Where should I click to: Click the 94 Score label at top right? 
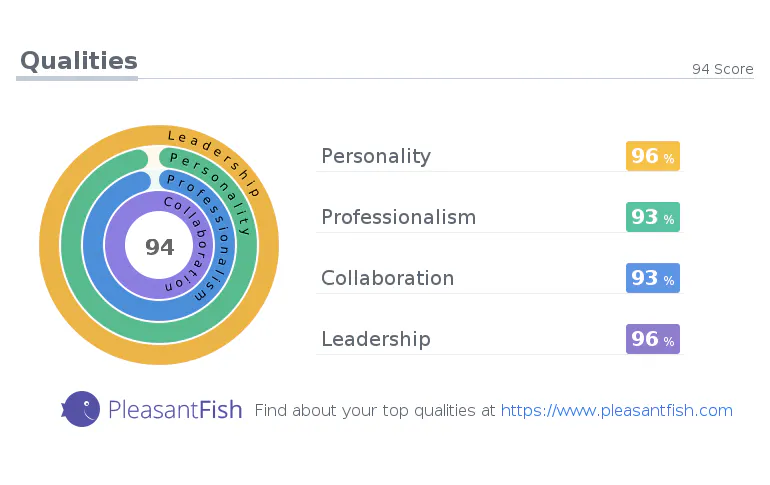[x=722, y=69]
